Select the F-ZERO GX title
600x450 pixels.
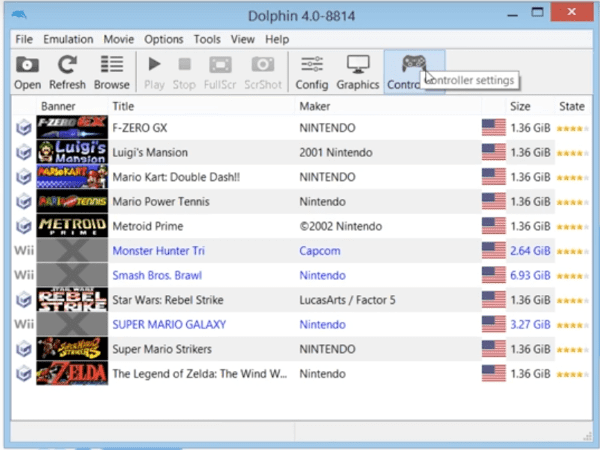140,128
